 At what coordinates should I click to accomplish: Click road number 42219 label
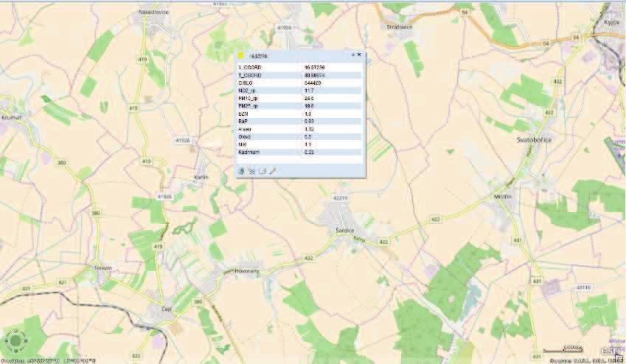(340, 198)
